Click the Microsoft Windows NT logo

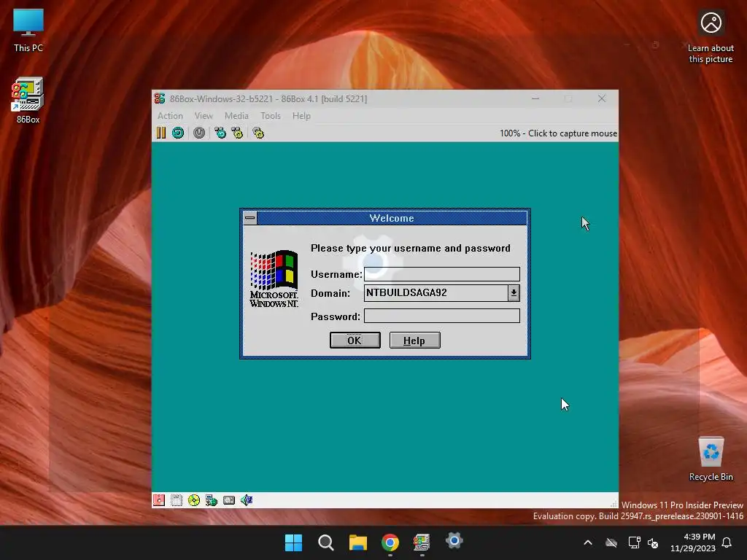[x=274, y=279]
